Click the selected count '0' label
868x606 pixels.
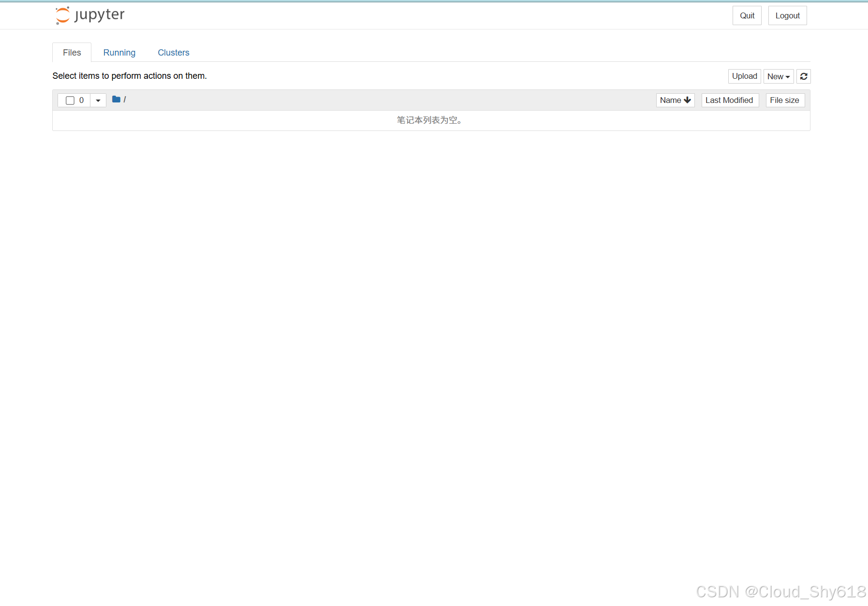(x=82, y=101)
